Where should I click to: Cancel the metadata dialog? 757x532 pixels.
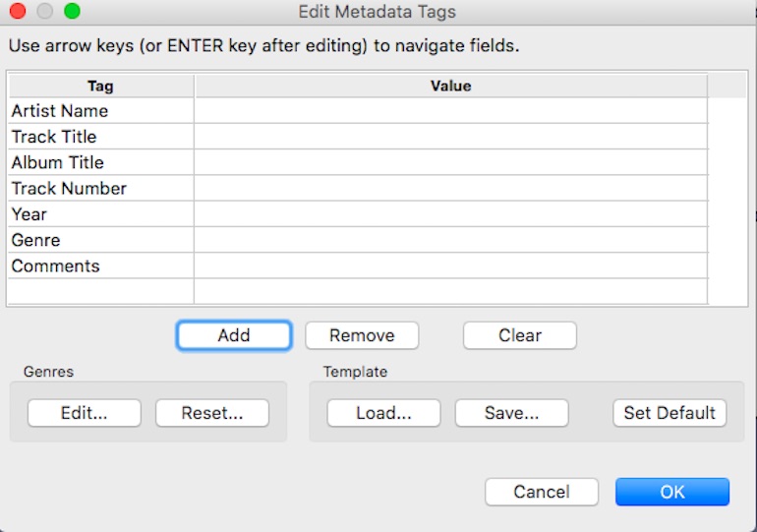click(541, 492)
